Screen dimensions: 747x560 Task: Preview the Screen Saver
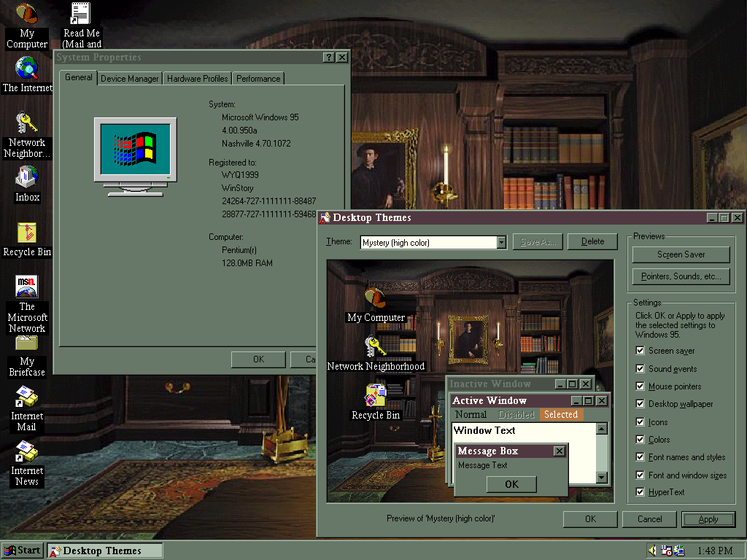[x=681, y=254]
